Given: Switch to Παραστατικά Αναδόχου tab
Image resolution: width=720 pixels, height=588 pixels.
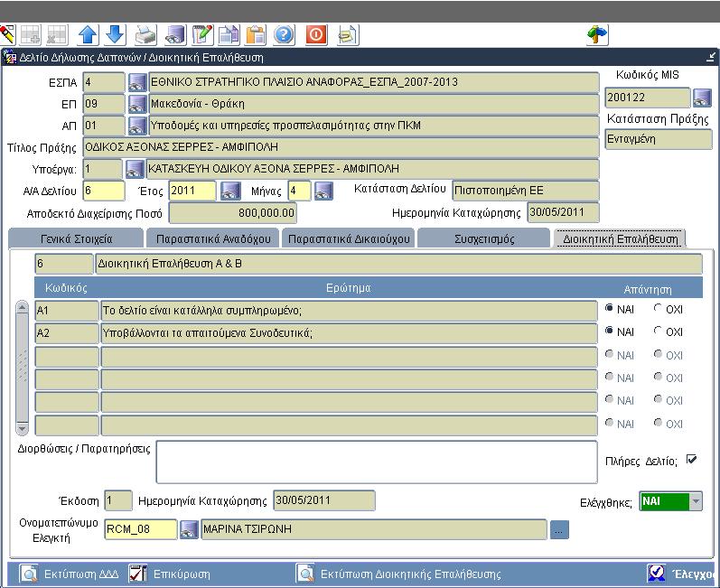Looking at the screenshot, I should pyautogui.click(x=213, y=239).
